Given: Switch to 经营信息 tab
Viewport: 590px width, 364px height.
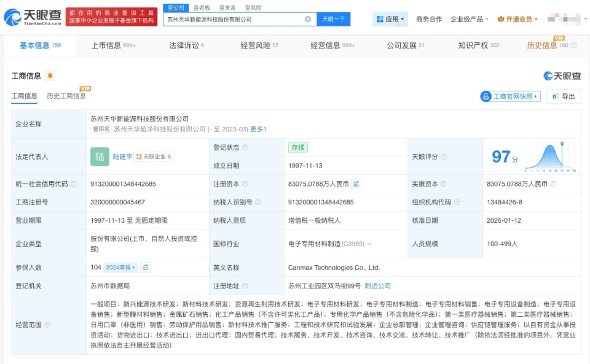Looking at the screenshot, I should (332, 45).
